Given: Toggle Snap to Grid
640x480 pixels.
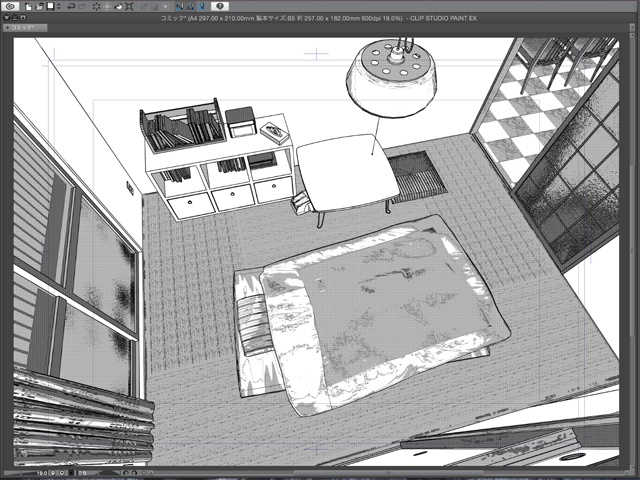Looking at the screenshot, I should click(x=202, y=7).
